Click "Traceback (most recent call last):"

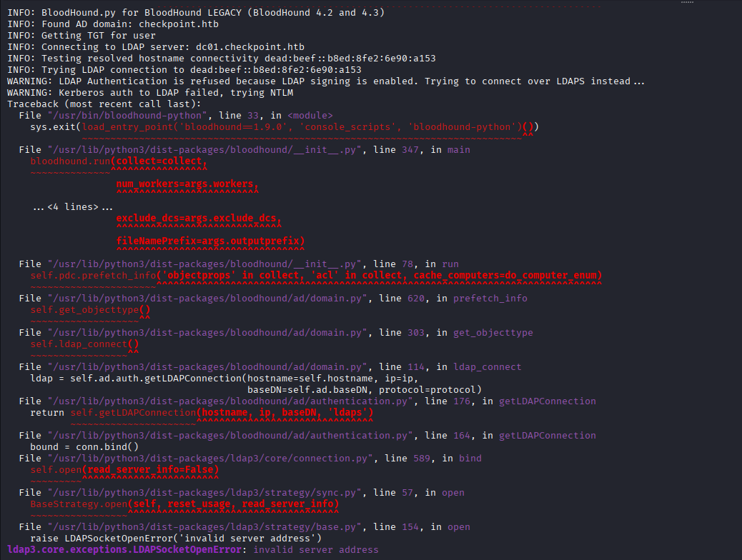pos(104,104)
